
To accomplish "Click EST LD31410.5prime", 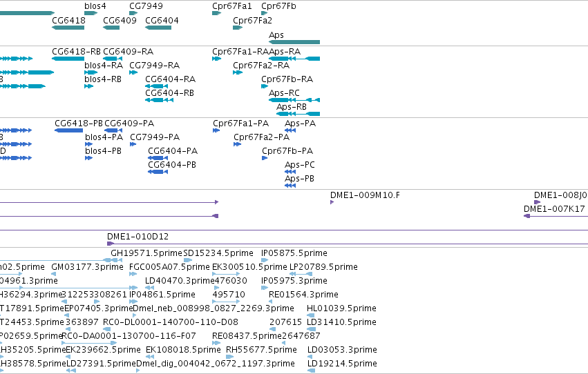I will coord(341,322).
